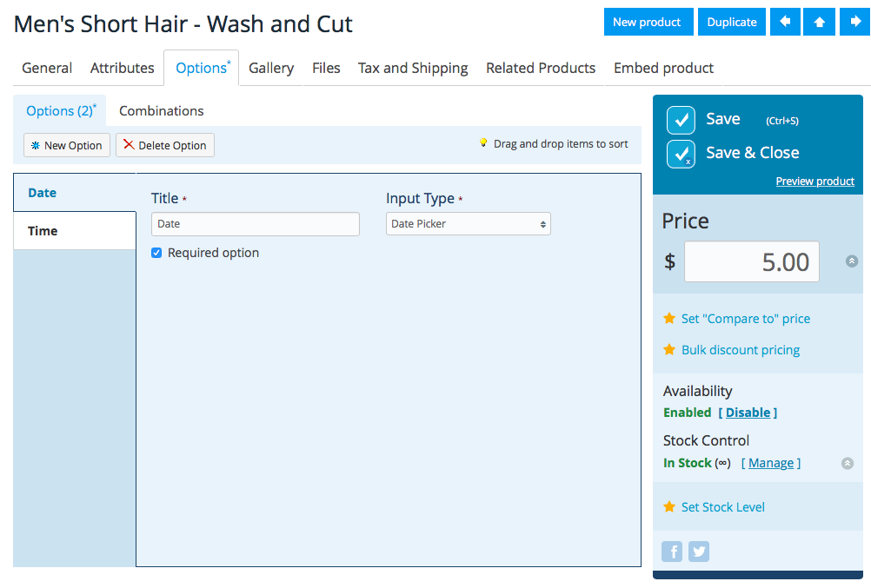Click into the Price input field
This screenshot has width=871, height=588.
751,261
